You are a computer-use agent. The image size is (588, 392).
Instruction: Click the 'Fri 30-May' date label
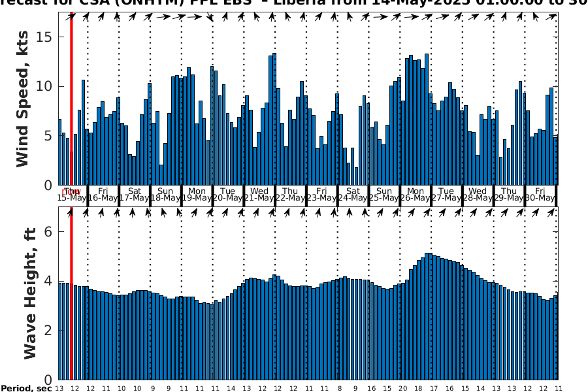[540, 194]
